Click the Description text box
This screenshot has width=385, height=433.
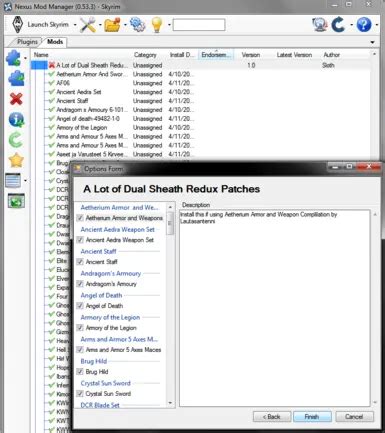point(275,308)
